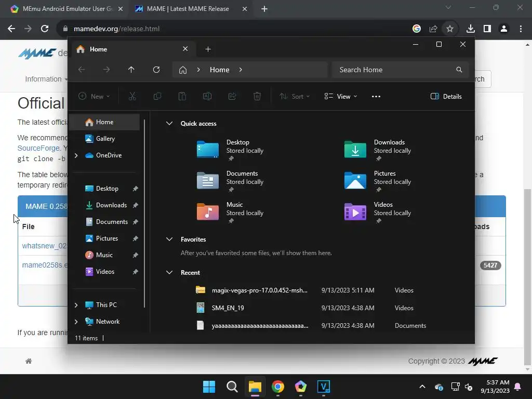Open the MEmu app from the taskbar
The image size is (532, 399).
(x=301, y=387)
